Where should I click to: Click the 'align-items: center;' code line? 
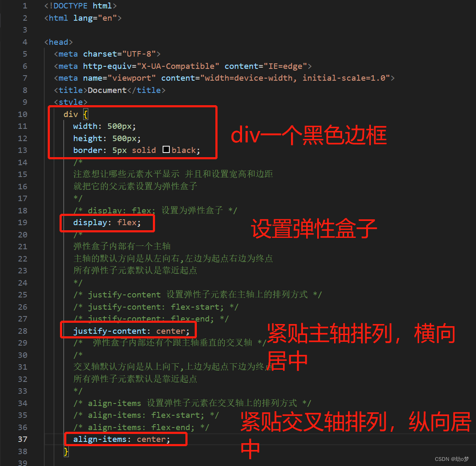click(122, 439)
